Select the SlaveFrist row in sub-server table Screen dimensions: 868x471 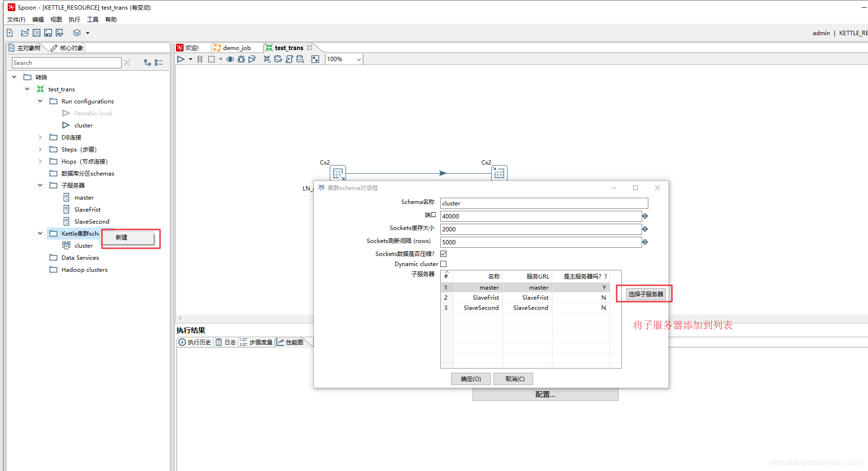[525, 298]
